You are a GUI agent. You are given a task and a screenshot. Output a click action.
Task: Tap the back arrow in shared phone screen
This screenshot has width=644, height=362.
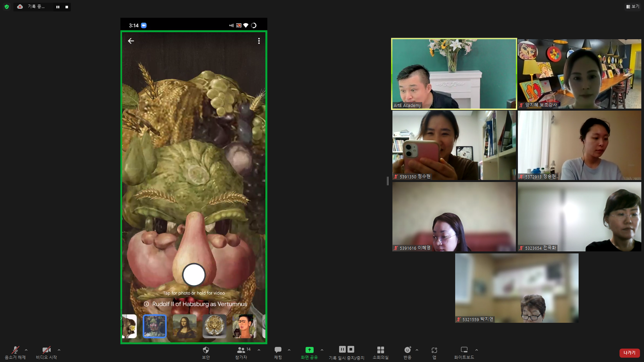[131, 41]
